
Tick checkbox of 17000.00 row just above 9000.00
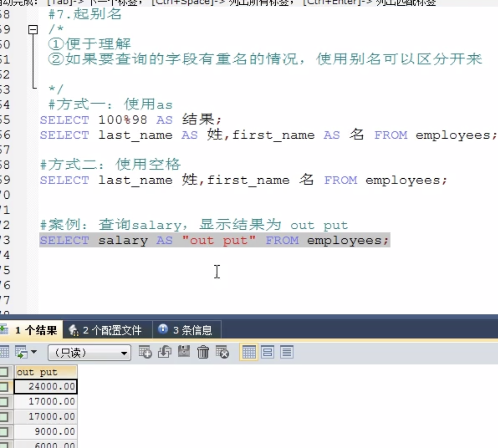(x=4, y=417)
